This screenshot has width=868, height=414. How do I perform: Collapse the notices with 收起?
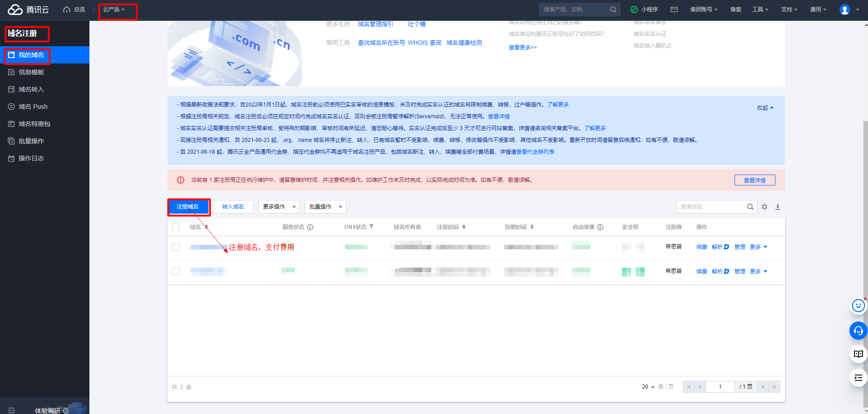coord(765,108)
